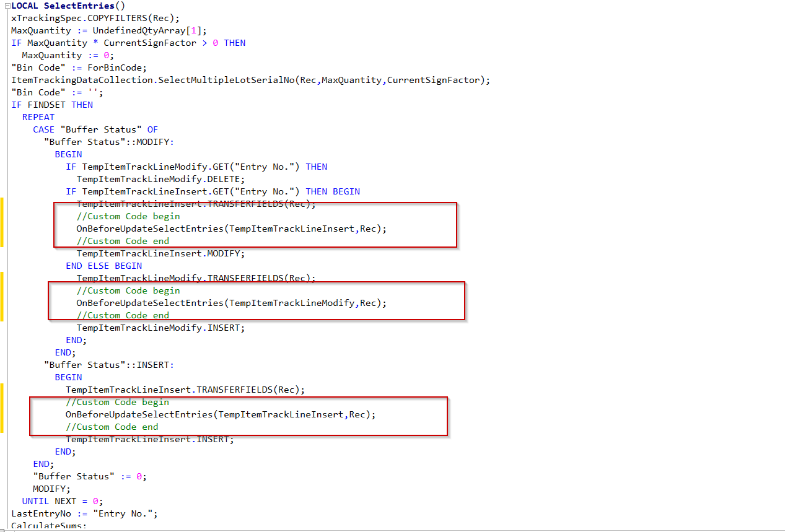Screen dimensions: 785x532
Task: Click the IF TempItemTrackLineModify.GET line
Action: (196, 167)
